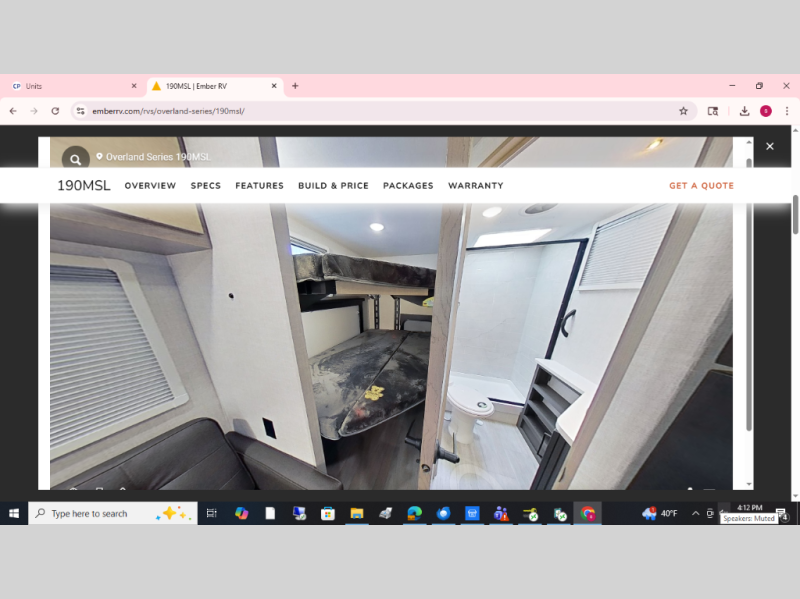Screen dimensions: 800x599
Task: Show hidden system tray icons chevron
Action: (x=695, y=513)
